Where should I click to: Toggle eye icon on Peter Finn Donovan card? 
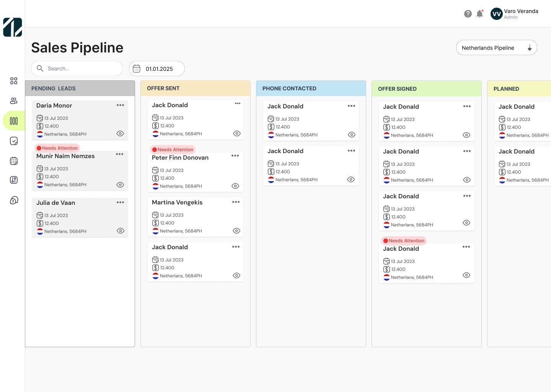[x=235, y=186]
